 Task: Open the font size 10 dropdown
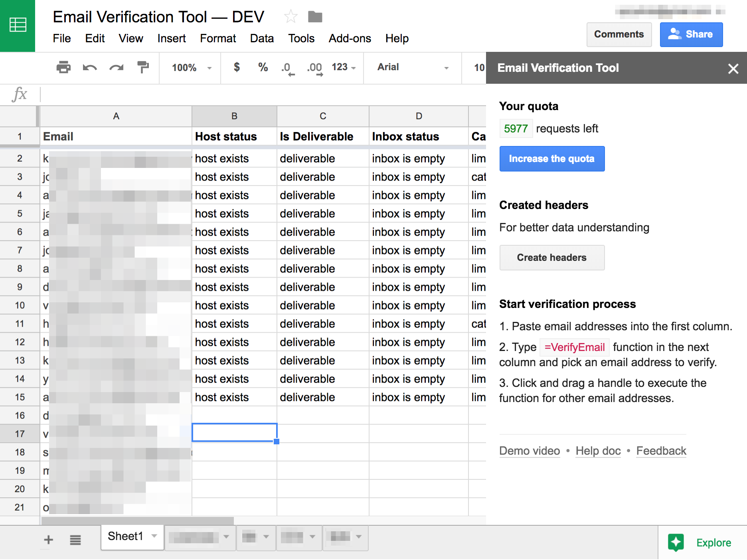(x=479, y=67)
